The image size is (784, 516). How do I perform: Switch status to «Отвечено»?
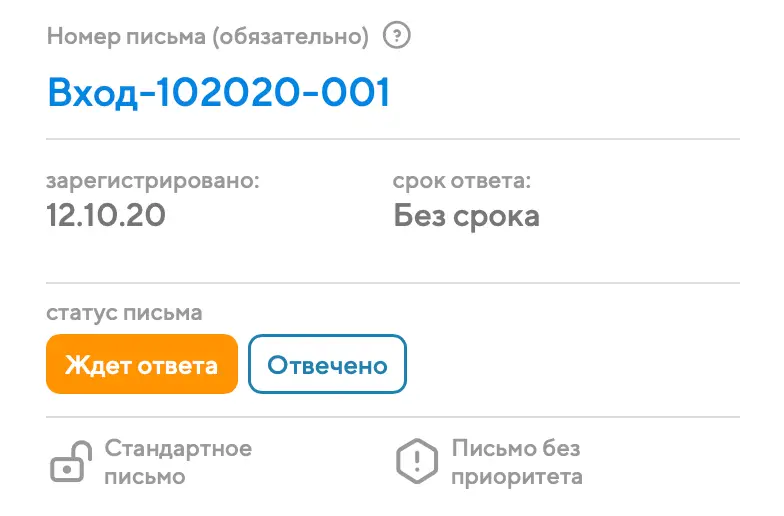coord(327,364)
